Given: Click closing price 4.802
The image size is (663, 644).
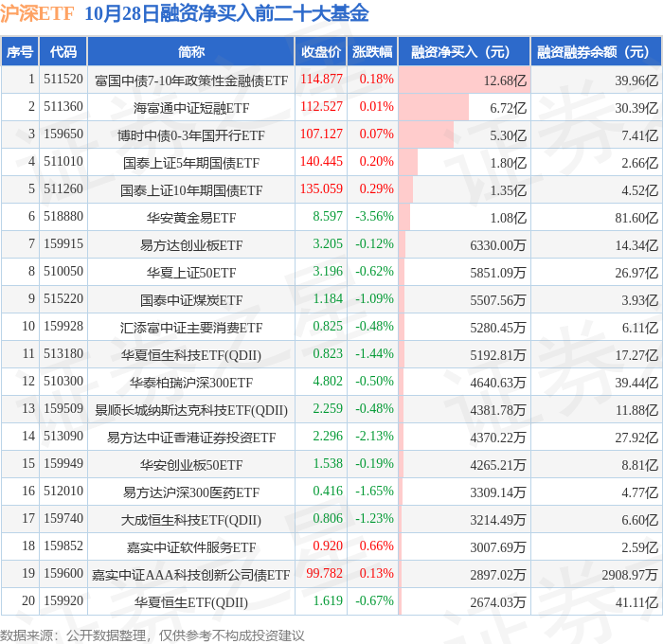Looking at the screenshot, I should pyautogui.click(x=328, y=382).
